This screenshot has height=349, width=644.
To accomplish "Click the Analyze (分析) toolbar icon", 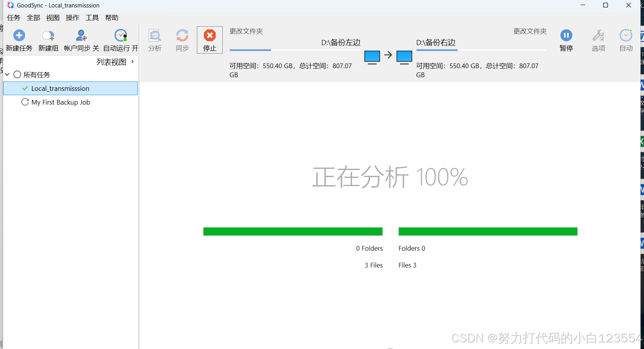I will 155,36.
